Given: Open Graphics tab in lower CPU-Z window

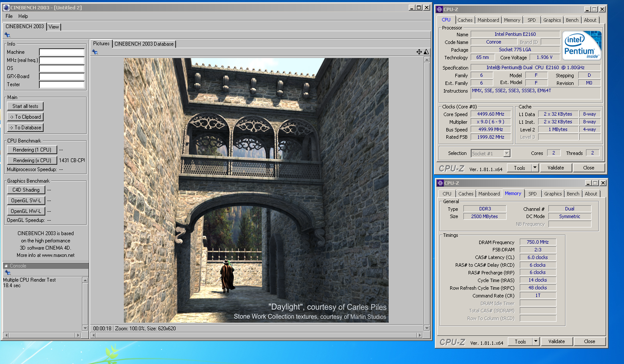Looking at the screenshot, I should pyautogui.click(x=553, y=194).
